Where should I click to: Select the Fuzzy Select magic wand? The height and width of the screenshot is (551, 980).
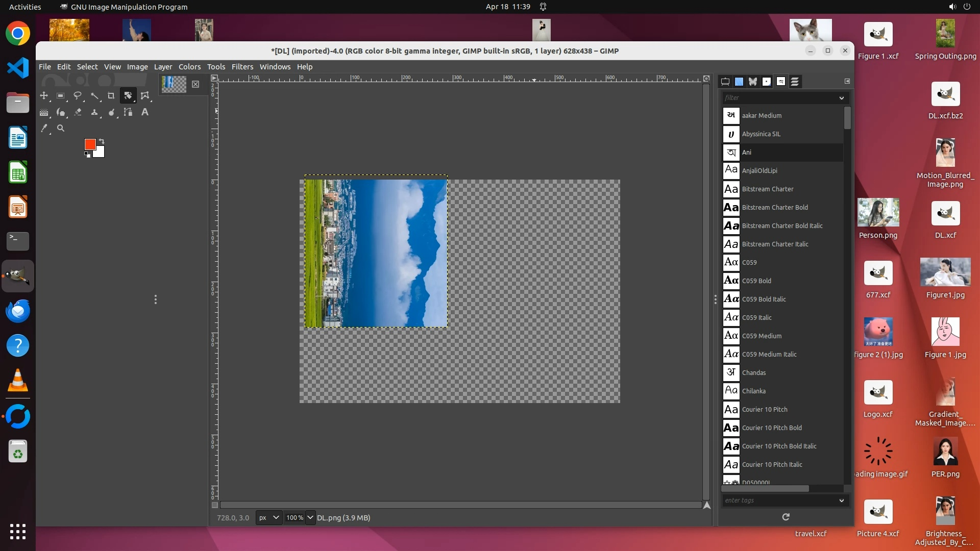(x=94, y=95)
